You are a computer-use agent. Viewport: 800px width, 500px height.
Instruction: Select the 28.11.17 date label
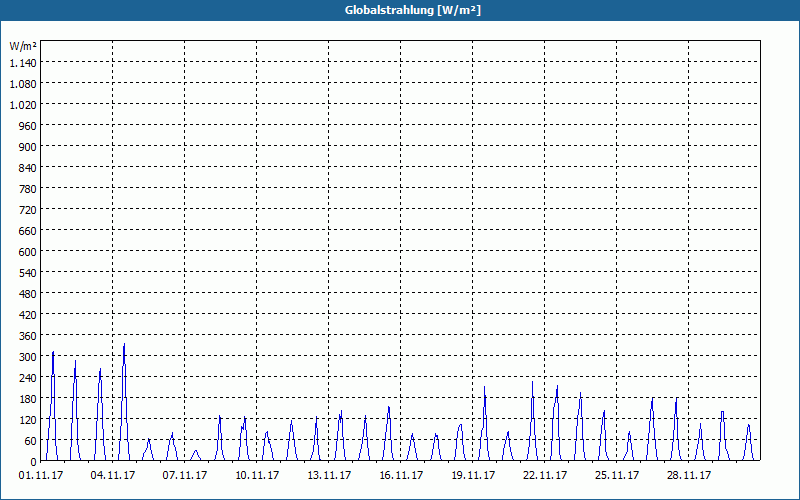pos(689,475)
